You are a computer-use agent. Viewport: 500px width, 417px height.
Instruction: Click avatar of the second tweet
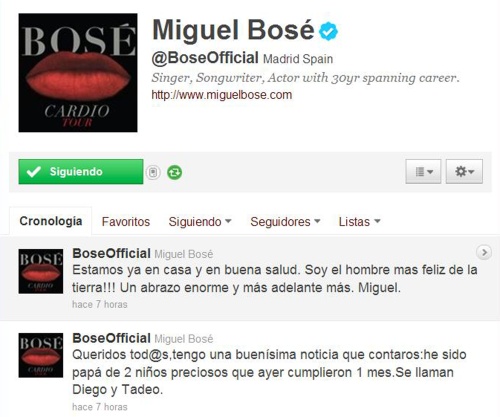tap(41, 355)
